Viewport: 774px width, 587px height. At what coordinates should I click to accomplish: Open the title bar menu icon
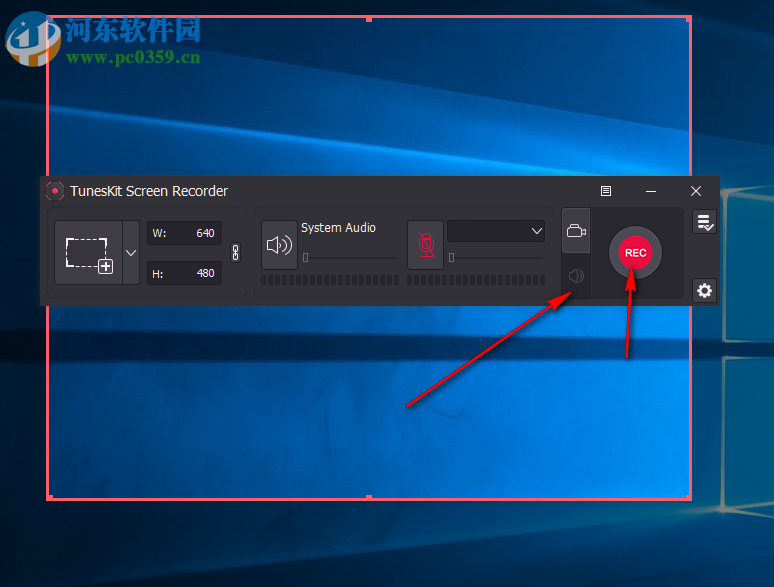[x=606, y=191]
